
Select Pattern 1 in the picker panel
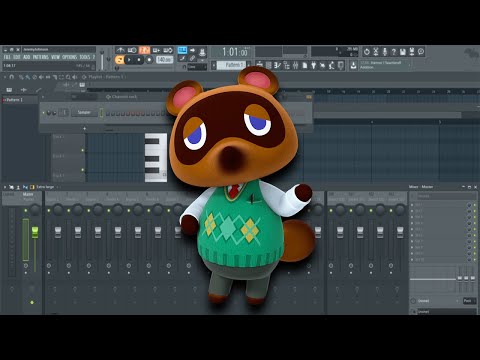[20, 100]
